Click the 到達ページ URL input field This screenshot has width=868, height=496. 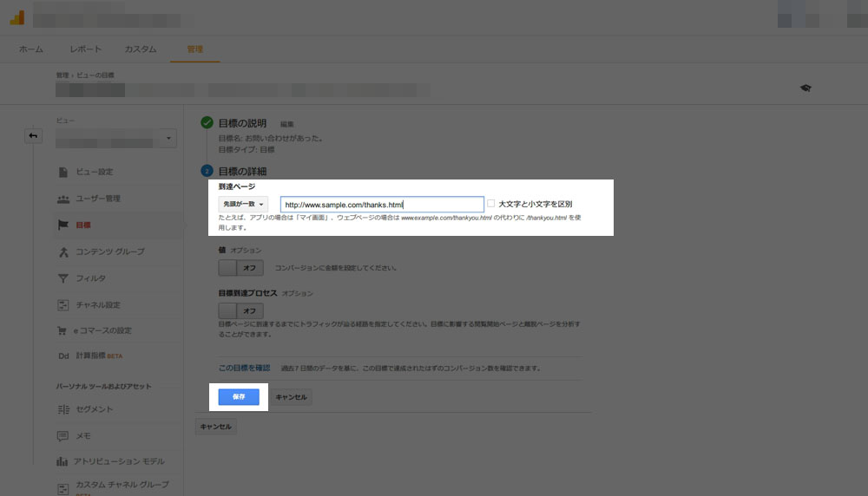[x=382, y=205]
